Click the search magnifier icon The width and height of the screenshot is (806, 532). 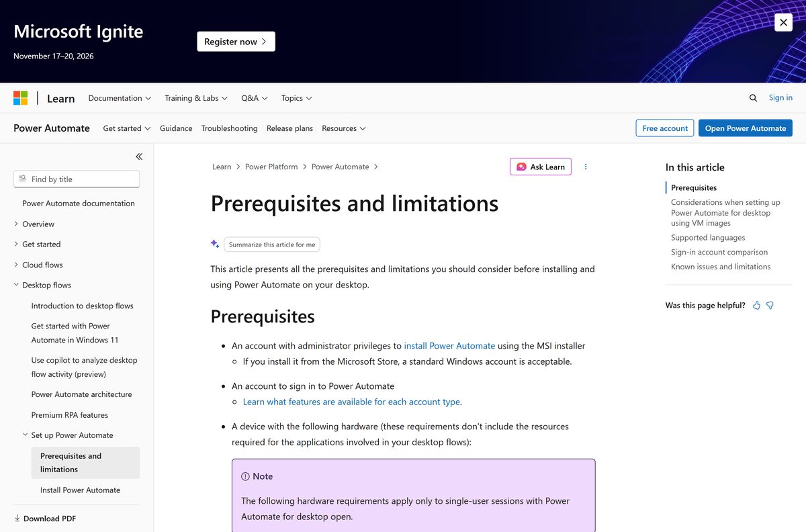pos(753,98)
